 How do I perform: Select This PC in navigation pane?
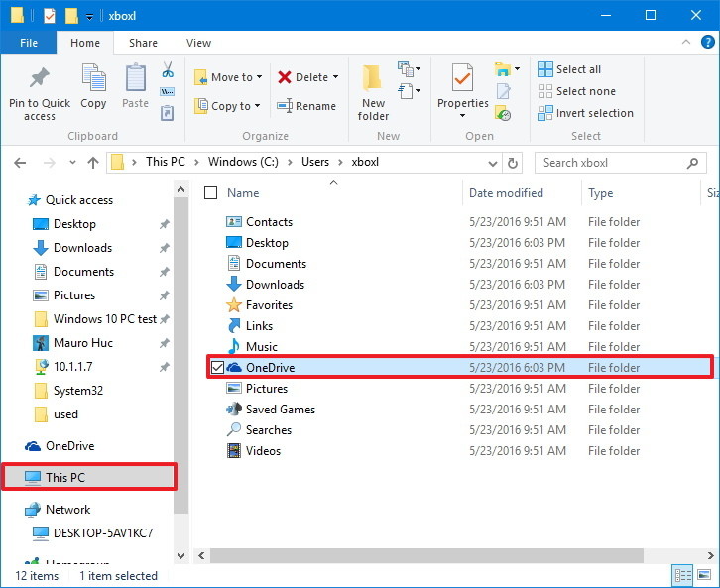click(x=89, y=477)
